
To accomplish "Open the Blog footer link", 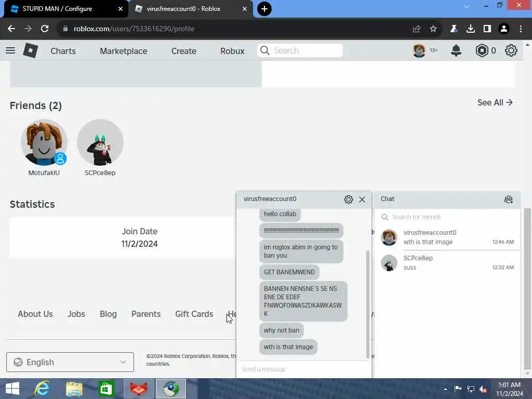I will point(108,314).
